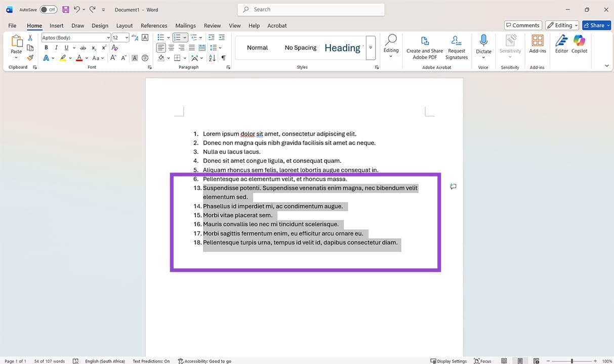
Task: Apply strikethrough formatting
Action: [x=83, y=47]
